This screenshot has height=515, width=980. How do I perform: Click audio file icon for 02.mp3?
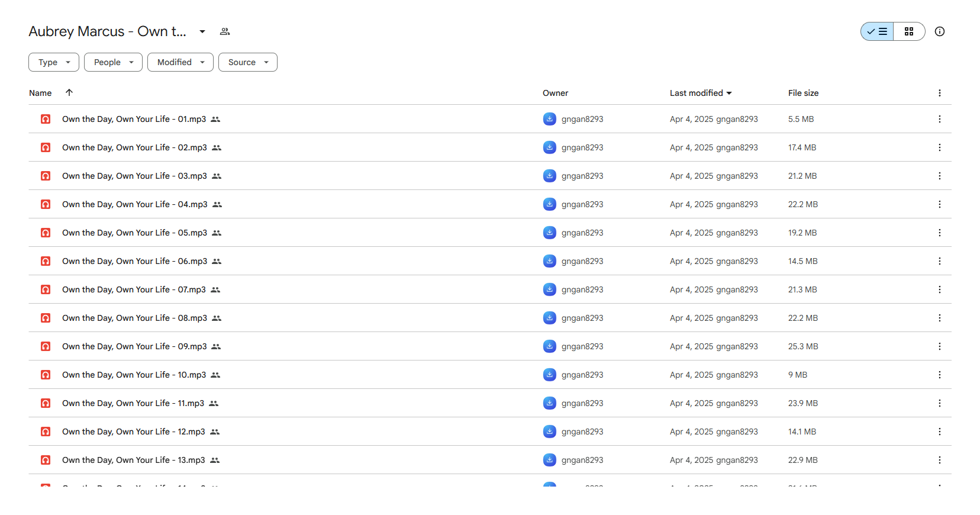(x=46, y=147)
